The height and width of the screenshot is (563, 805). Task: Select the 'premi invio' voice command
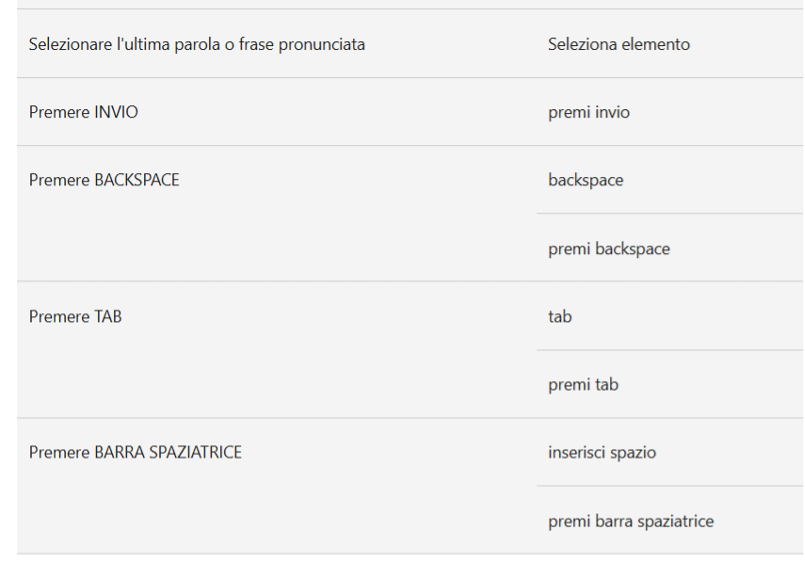click(588, 113)
